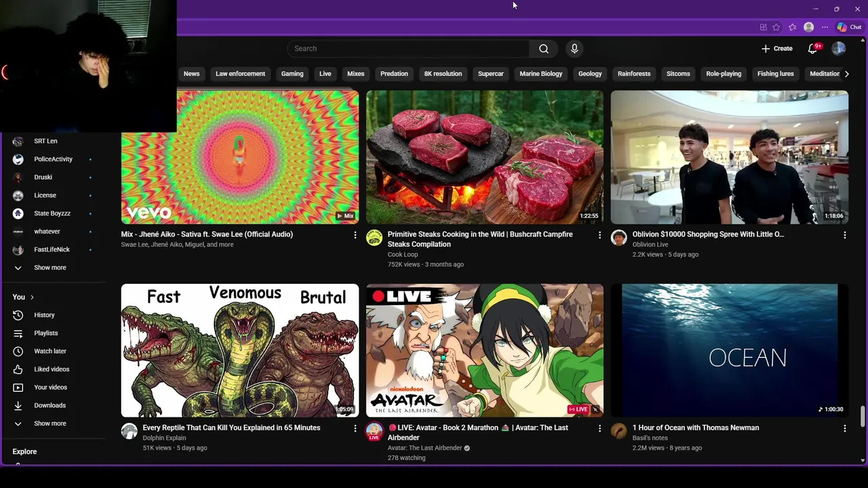Click the browser favorites star icon
868x488 pixels.
[776, 27]
